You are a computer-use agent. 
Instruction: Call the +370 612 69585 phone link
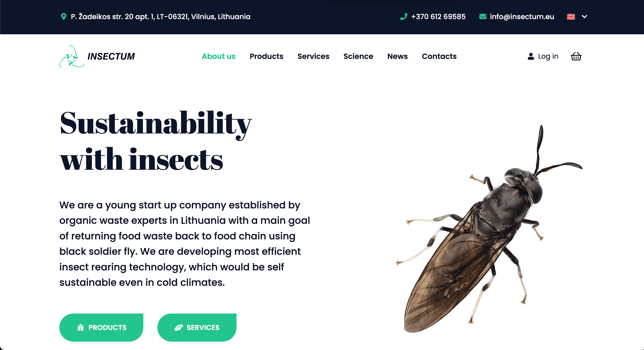coord(438,16)
